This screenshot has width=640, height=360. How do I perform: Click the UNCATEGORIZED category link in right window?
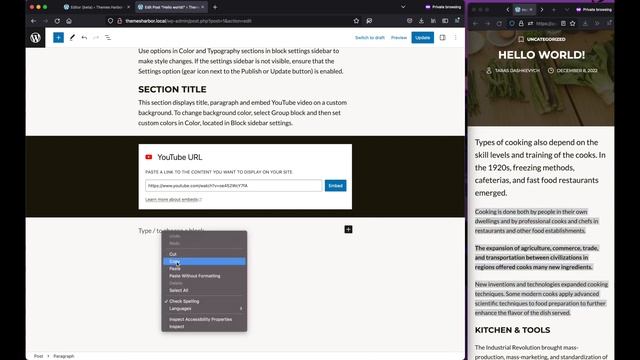[546, 39]
